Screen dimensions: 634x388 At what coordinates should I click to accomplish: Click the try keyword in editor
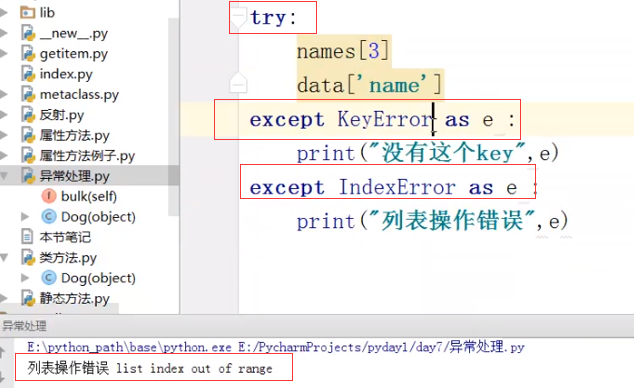[268, 17]
